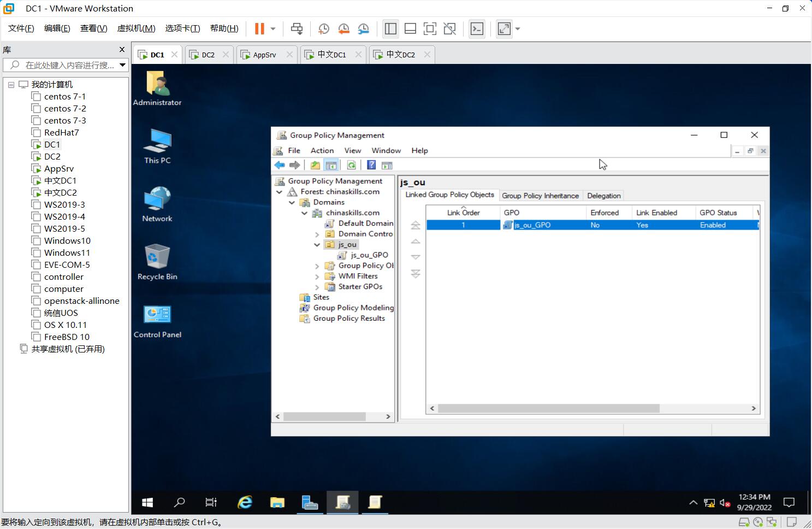This screenshot has width=812, height=529.
Task: Click the Up one level toolbar icon
Action: (315, 165)
